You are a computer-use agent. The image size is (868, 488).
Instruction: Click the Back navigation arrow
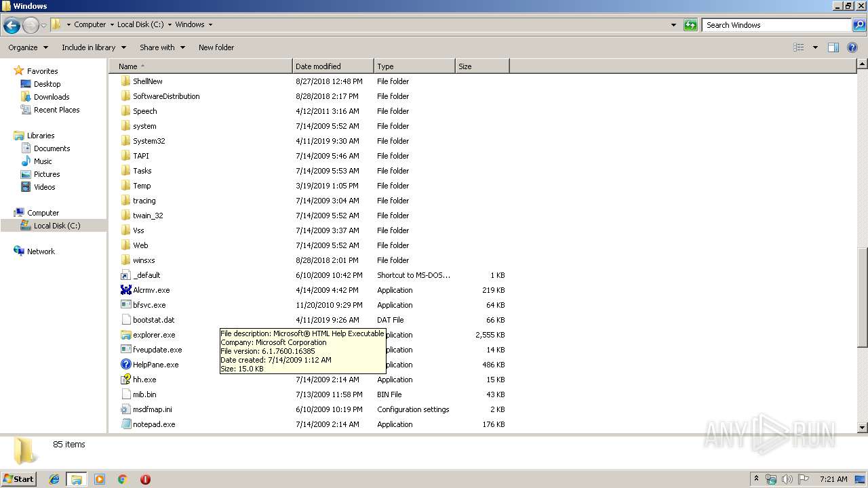click(x=12, y=26)
